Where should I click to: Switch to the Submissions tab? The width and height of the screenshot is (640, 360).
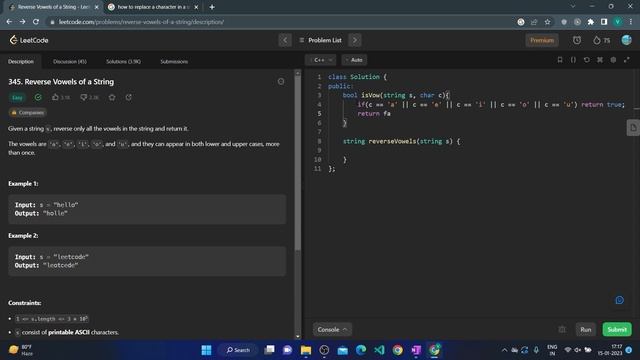[174, 62]
